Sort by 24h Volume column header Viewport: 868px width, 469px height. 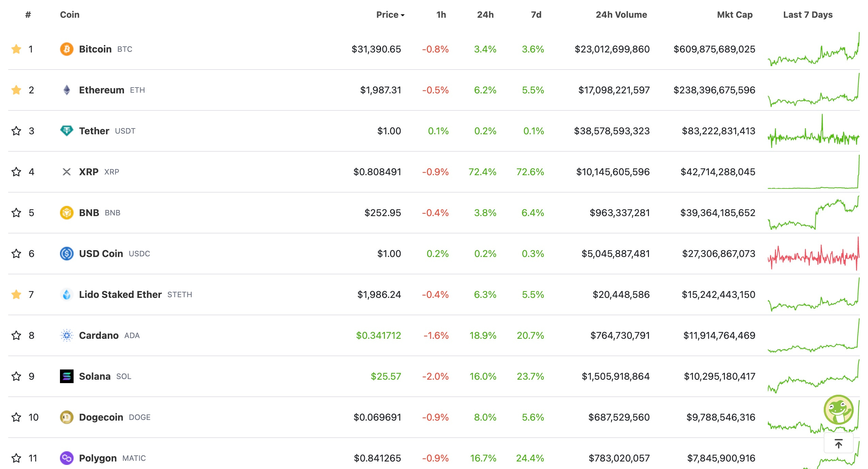tap(621, 15)
